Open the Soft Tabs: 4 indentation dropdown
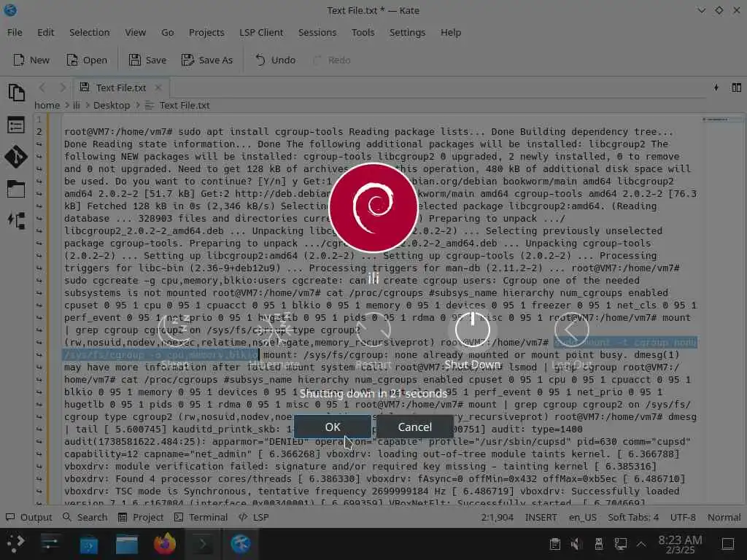 pos(633,517)
